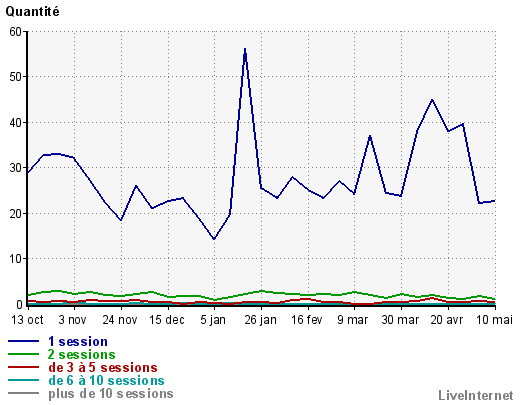Click the '9 mar' x-axis date label

pos(353,320)
